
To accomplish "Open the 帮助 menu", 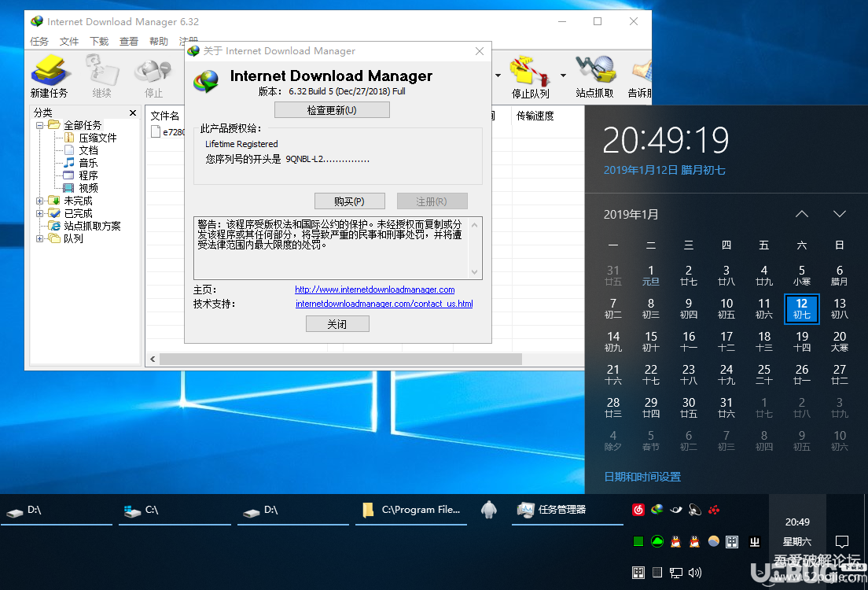I will [x=159, y=42].
